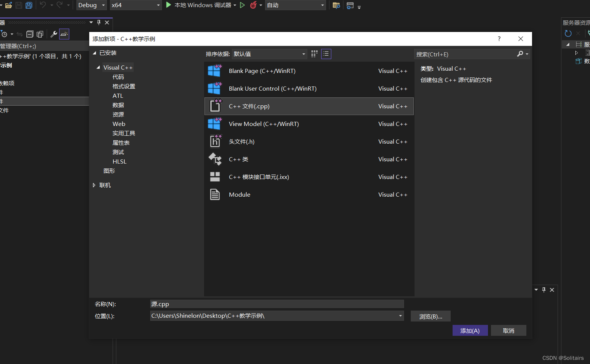Viewport: 590px width, 364px height.
Task: Select the 实用工具 category
Action: pos(124,133)
